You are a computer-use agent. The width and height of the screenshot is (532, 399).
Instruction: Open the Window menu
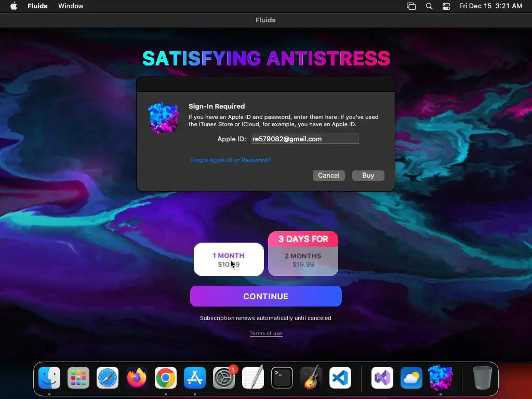(71, 6)
